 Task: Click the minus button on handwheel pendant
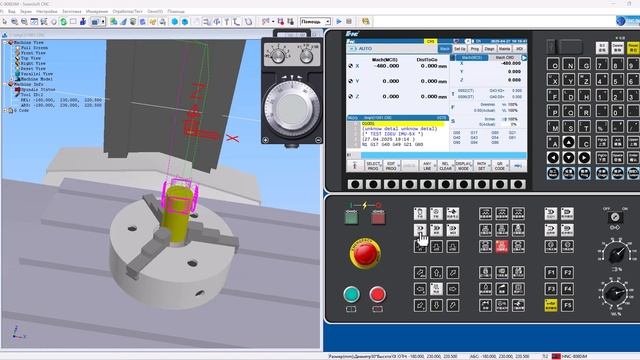(318, 140)
